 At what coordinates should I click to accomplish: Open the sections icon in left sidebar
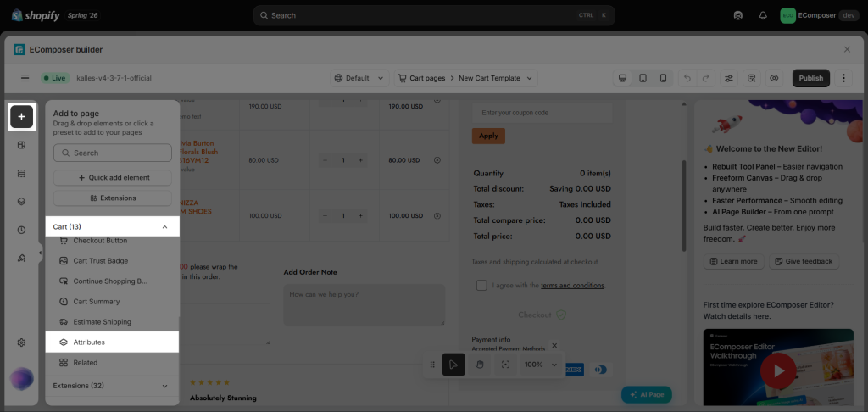[21, 173]
